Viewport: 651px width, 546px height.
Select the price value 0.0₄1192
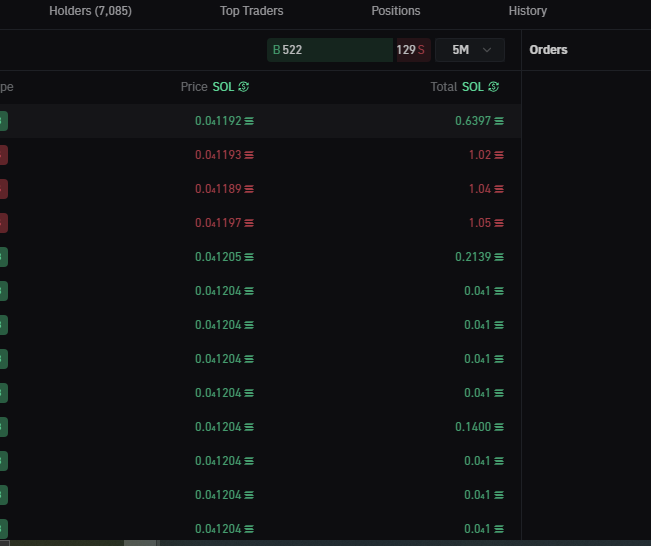[x=218, y=121]
